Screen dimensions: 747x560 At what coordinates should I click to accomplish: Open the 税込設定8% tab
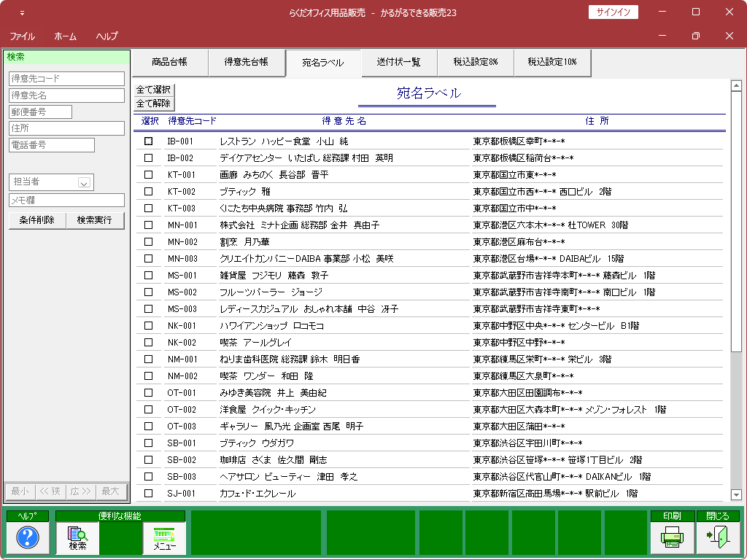[476, 63]
